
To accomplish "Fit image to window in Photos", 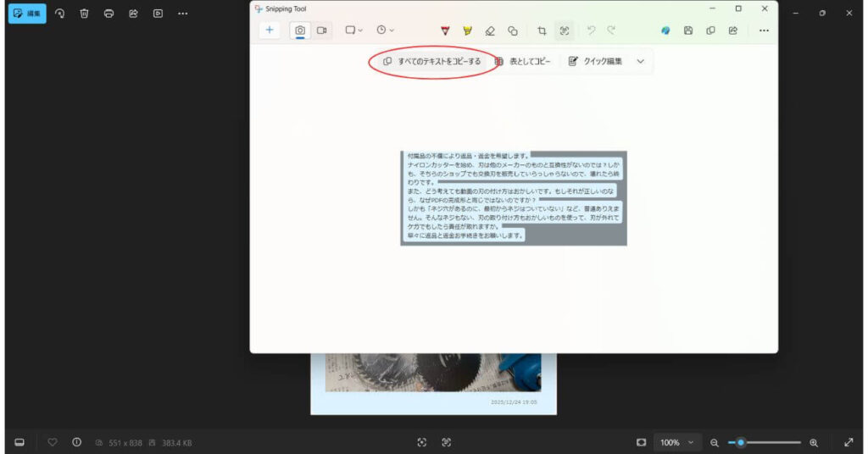I will [x=641, y=442].
